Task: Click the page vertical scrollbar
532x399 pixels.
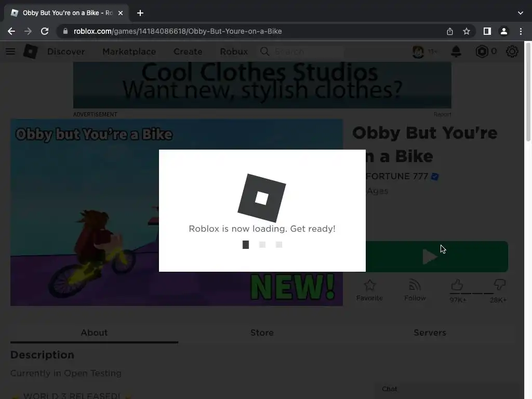Action: pos(528,91)
